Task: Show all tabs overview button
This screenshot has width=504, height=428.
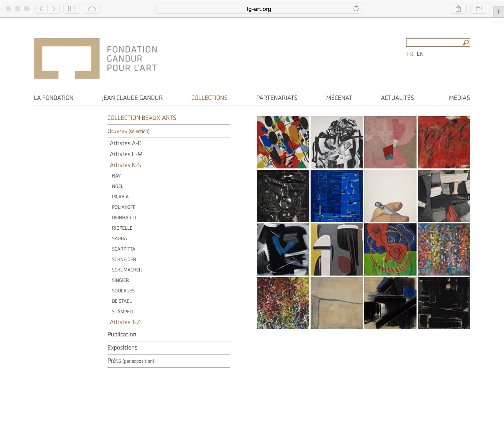Action: pyautogui.click(x=479, y=9)
